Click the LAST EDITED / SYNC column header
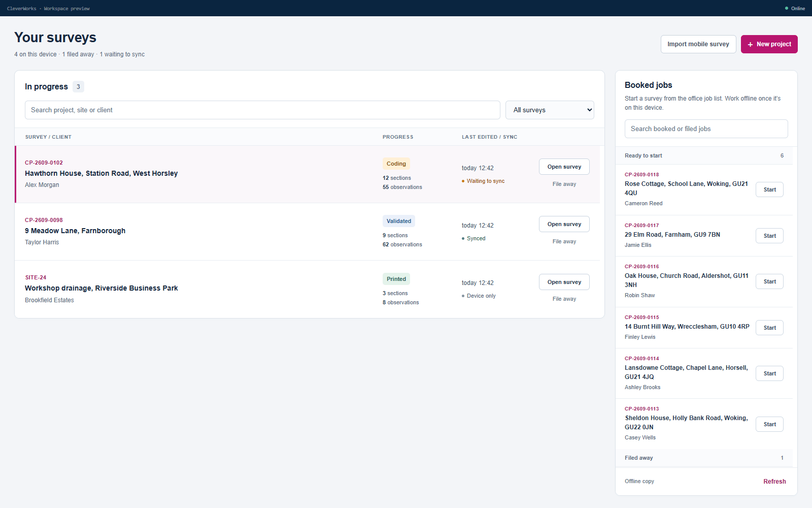The width and height of the screenshot is (812, 508). [489, 137]
